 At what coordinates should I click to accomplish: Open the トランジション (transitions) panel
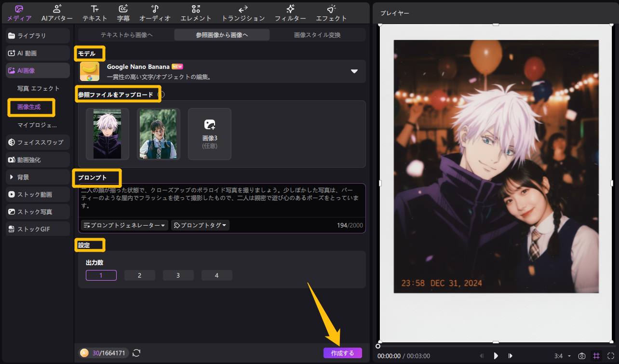243,13
